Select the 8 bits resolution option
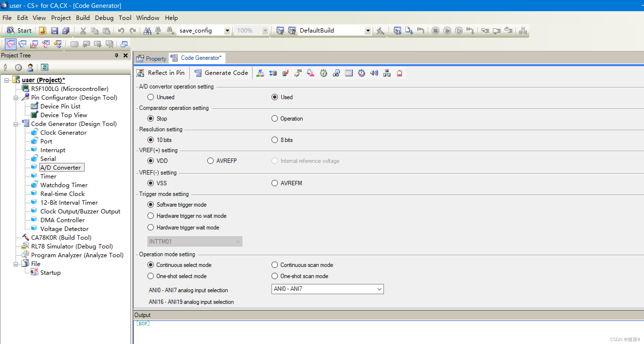This screenshot has width=644, height=344. 275,140
